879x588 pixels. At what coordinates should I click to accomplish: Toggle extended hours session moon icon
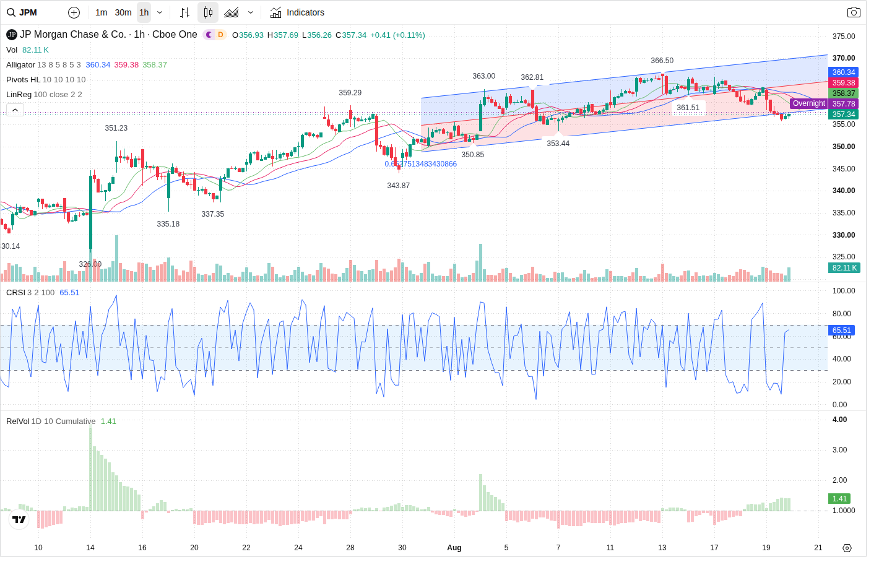pyautogui.click(x=209, y=35)
